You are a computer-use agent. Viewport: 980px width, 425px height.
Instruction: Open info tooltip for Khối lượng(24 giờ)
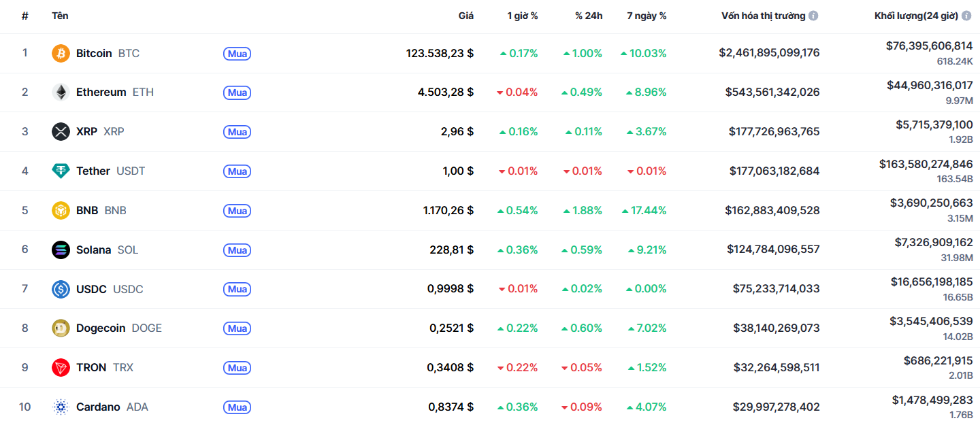pyautogui.click(x=966, y=16)
